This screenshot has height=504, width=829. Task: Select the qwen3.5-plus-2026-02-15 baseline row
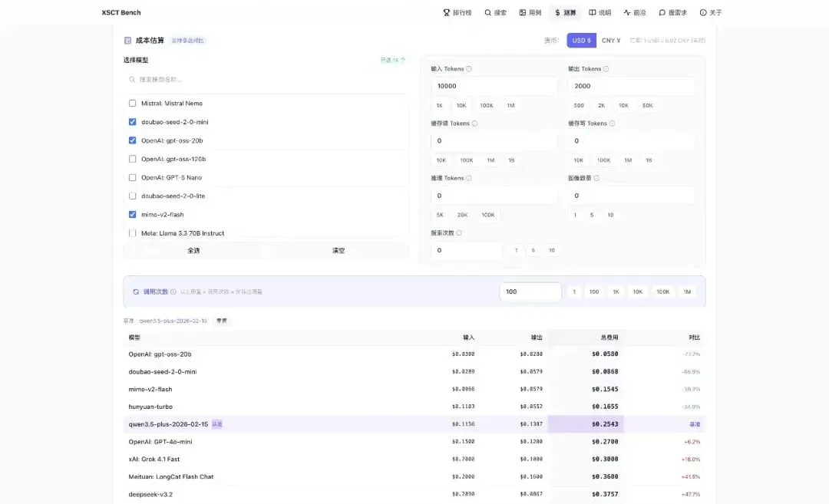[414, 424]
